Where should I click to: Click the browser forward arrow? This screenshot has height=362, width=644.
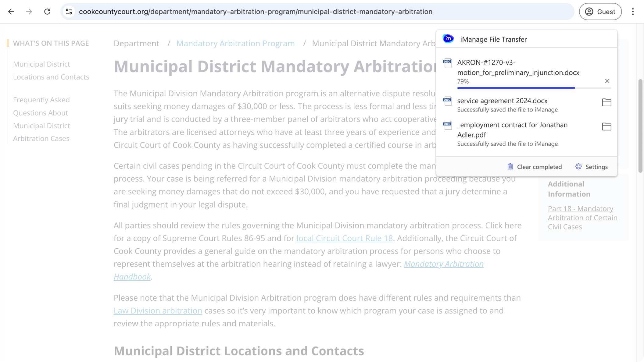[x=29, y=12]
